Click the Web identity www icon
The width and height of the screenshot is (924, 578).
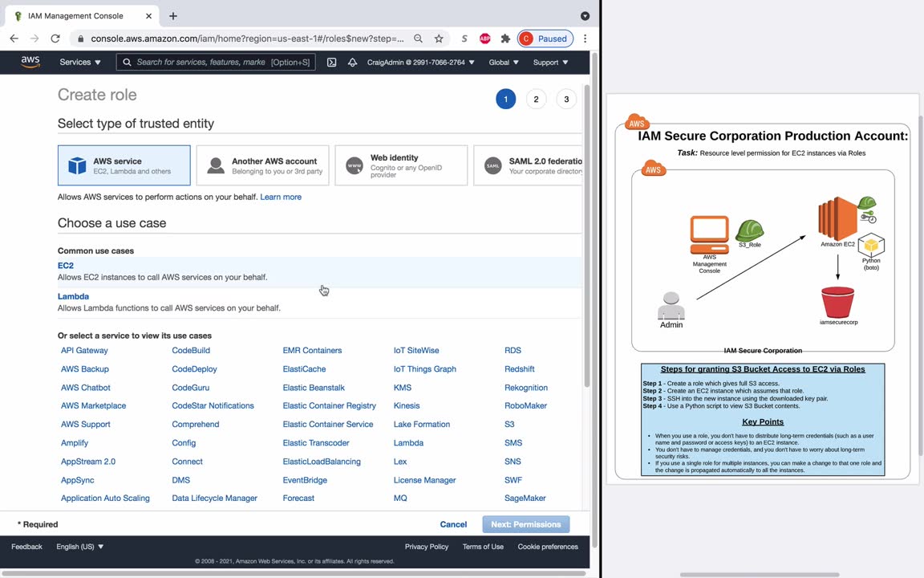point(355,165)
